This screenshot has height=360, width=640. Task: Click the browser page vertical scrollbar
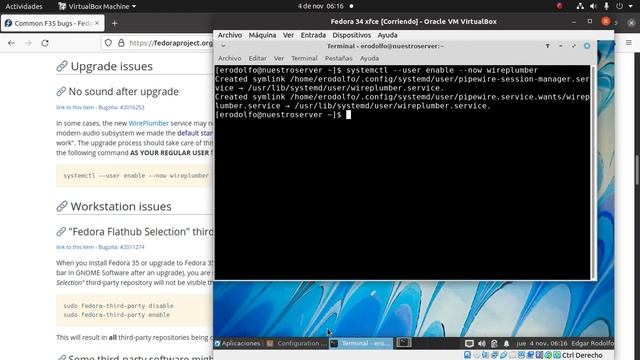coord(637,170)
